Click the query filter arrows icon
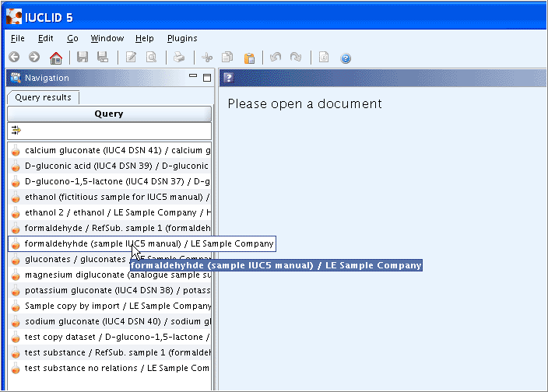Screen dimensions: 548x392 (x=16, y=130)
